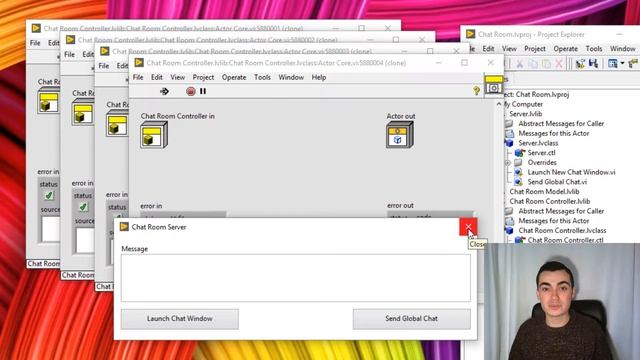Open Edit menu in 5880004 clone window
Image resolution: width=640 pixels, height=360 pixels.
tap(157, 77)
